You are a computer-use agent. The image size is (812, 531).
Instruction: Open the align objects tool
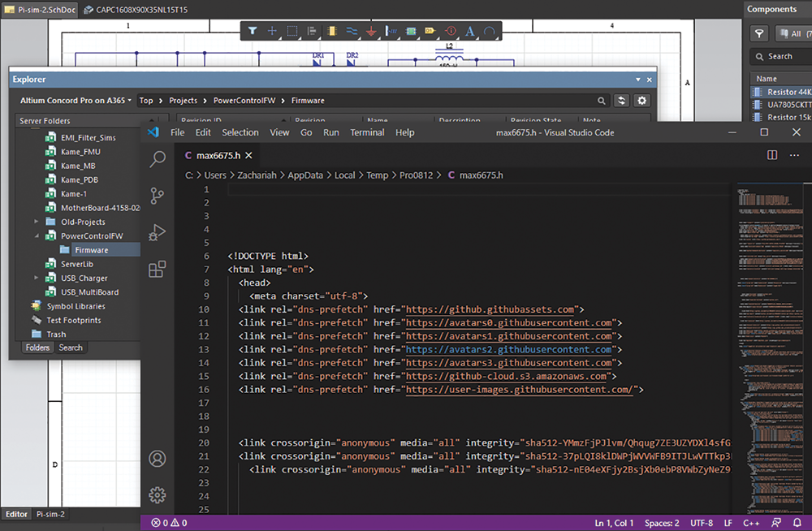(x=312, y=31)
